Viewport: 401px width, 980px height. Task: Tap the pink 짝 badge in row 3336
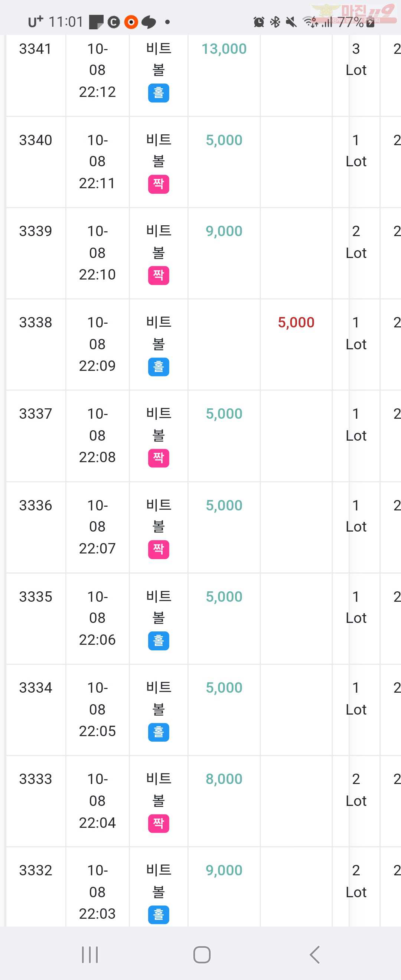click(x=158, y=549)
